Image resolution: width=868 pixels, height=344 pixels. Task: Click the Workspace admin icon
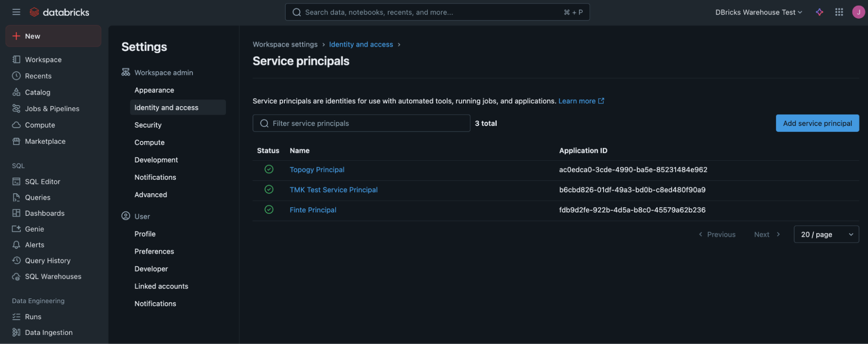point(125,72)
